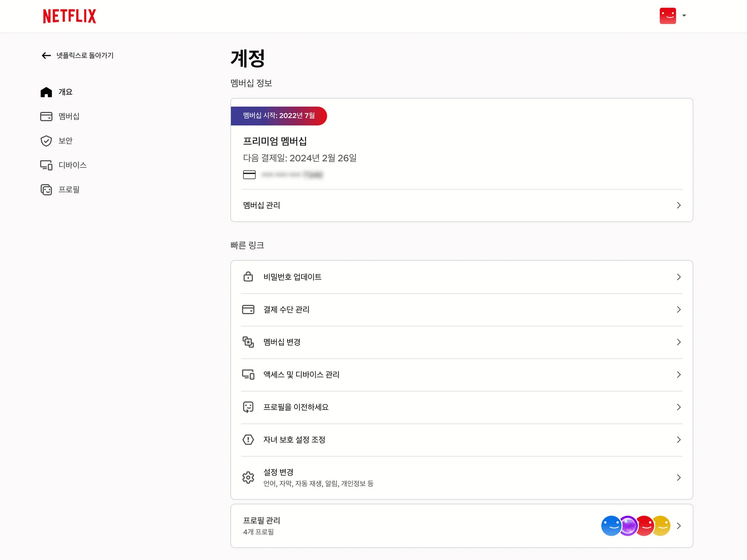
Task: Expand 프로필 관리 using its chevron
Action: pyautogui.click(x=679, y=526)
